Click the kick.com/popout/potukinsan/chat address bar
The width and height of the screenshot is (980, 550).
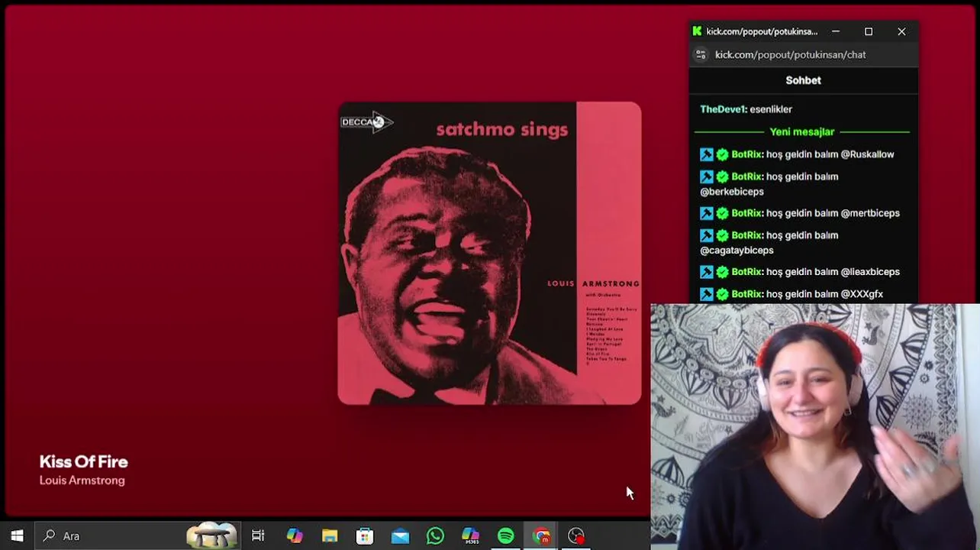click(790, 54)
